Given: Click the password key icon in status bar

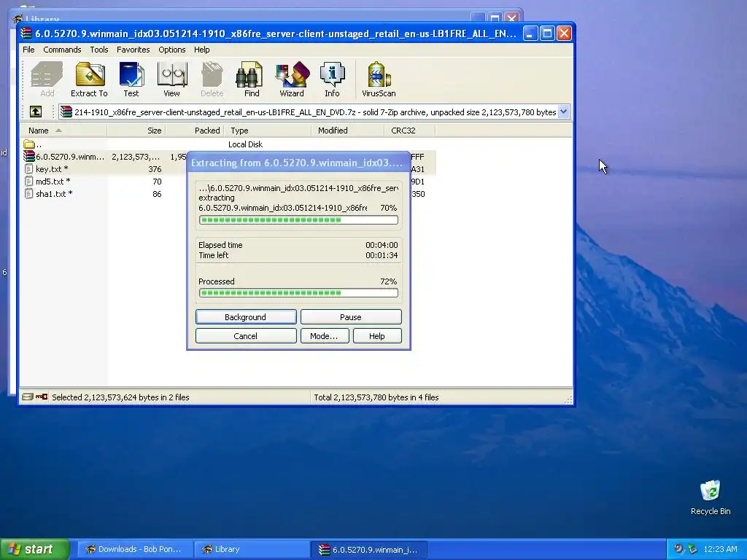Looking at the screenshot, I should click(42, 397).
